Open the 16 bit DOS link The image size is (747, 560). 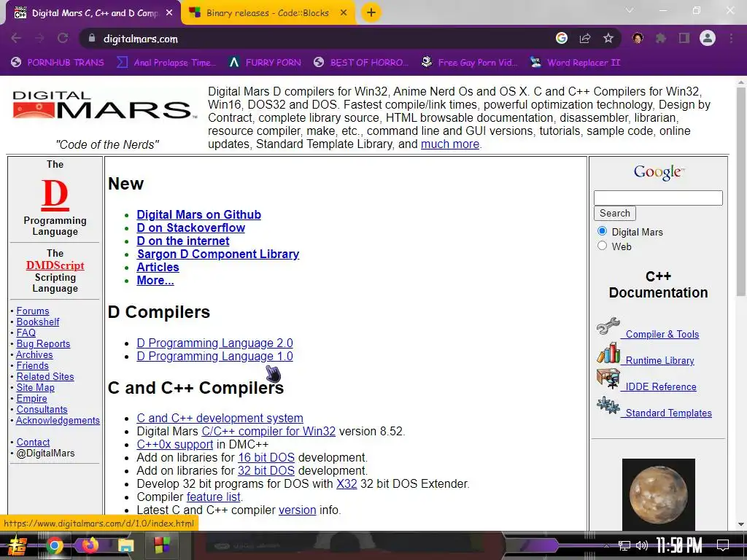(266, 458)
